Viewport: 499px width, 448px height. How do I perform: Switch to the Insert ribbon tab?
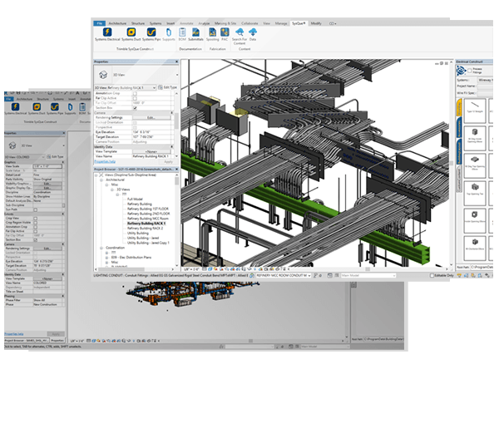pyautogui.click(x=170, y=23)
